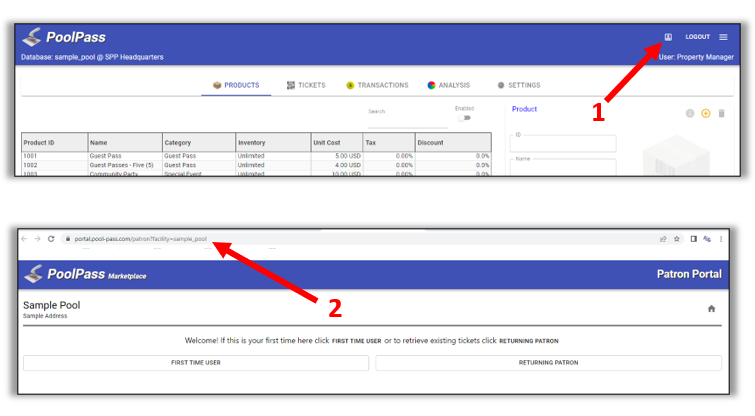
Task: Sort by the Inventory column header
Action: click(273, 143)
